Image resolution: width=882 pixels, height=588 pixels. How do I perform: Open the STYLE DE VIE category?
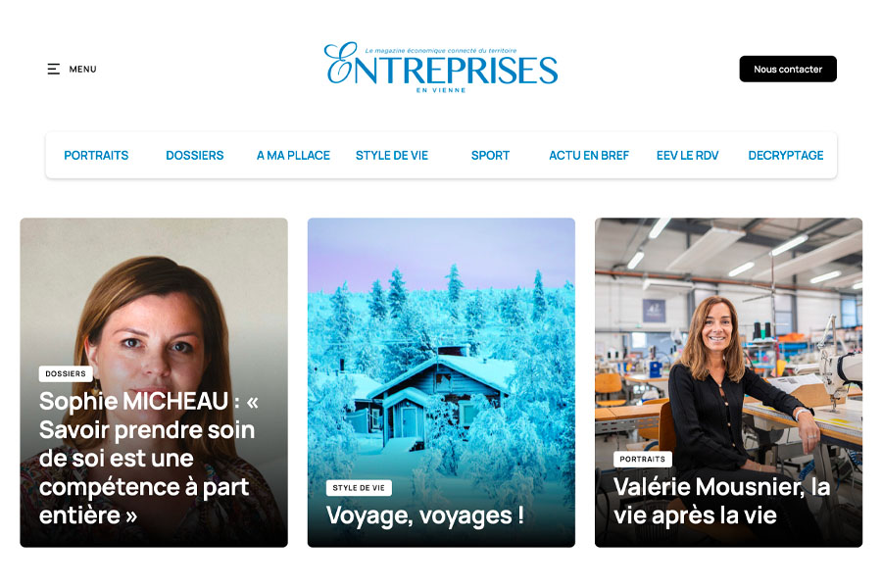[x=391, y=155]
